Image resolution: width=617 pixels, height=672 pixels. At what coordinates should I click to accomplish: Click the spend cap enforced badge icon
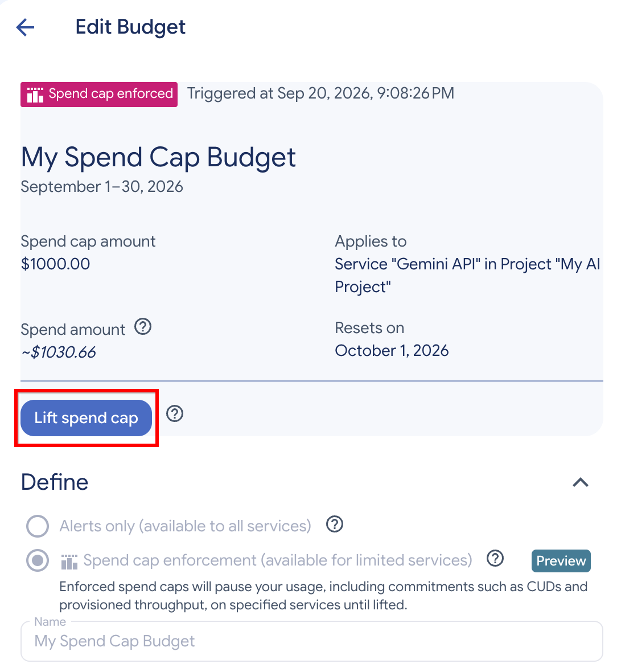[35, 95]
